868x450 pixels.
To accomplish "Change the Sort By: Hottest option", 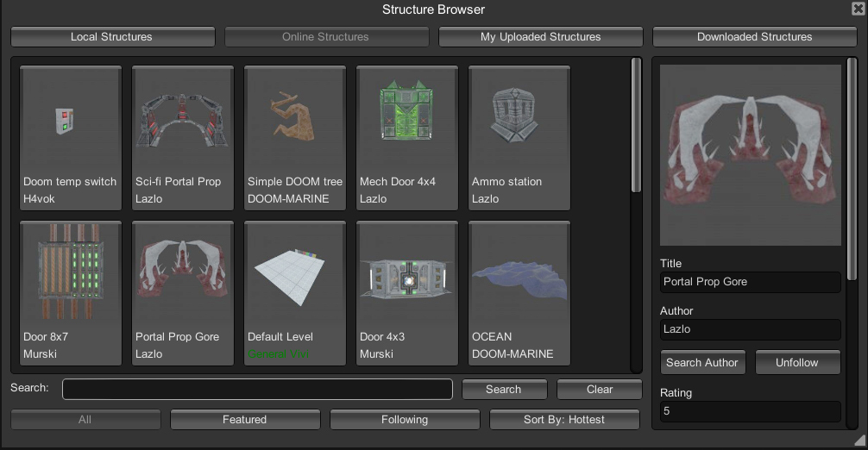I will (x=564, y=420).
